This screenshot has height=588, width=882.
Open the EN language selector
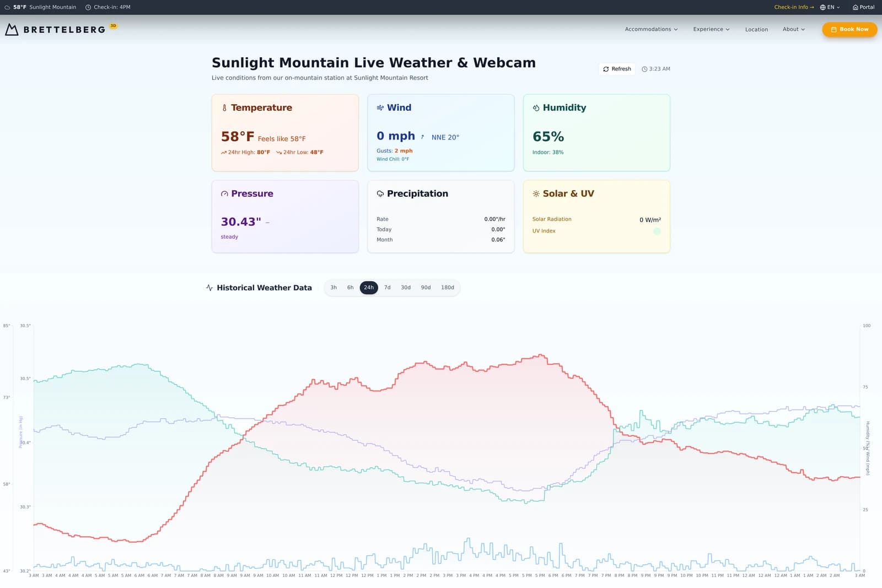[830, 7]
